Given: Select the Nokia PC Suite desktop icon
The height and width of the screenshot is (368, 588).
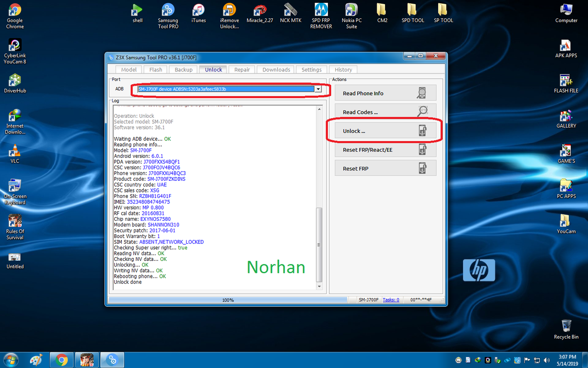Looking at the screenshot, I should pos(351,16).
